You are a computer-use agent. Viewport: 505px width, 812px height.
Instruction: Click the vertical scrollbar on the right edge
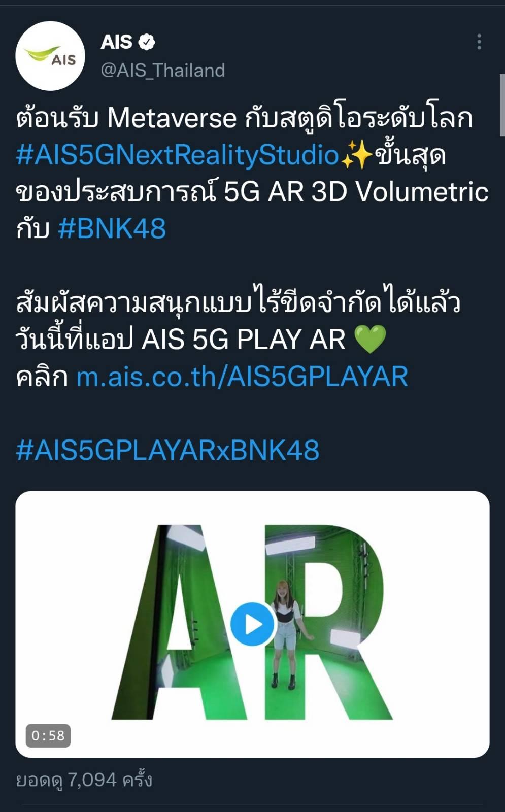pyautogui.click(x=502, y=104)
